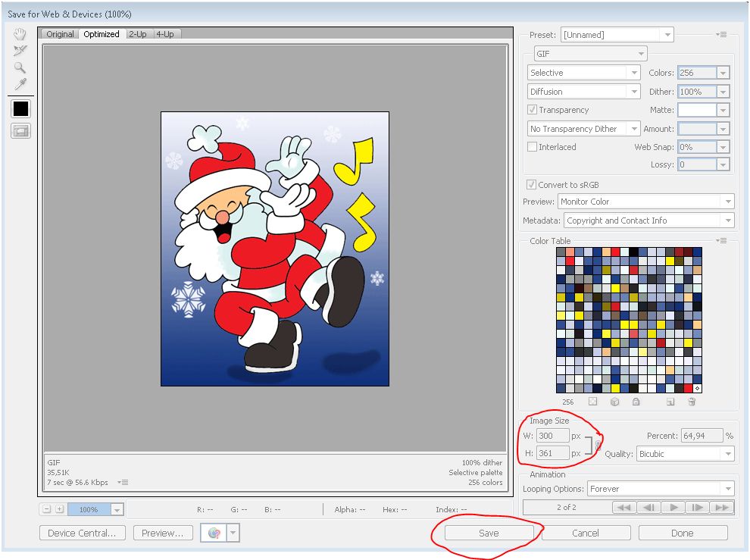The height and width of the screenshot is (560, 750).
Task: Click the Save button
Action: [x=489, y=533]
